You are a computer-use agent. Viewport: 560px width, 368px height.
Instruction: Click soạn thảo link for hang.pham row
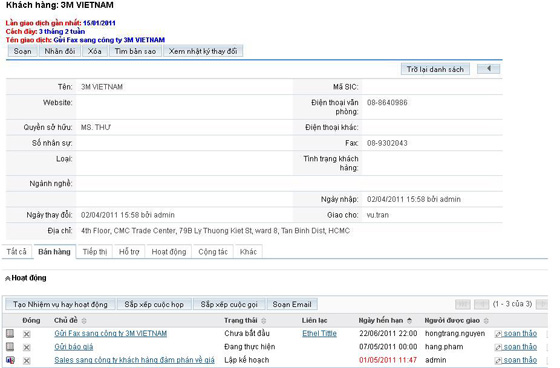520,347
